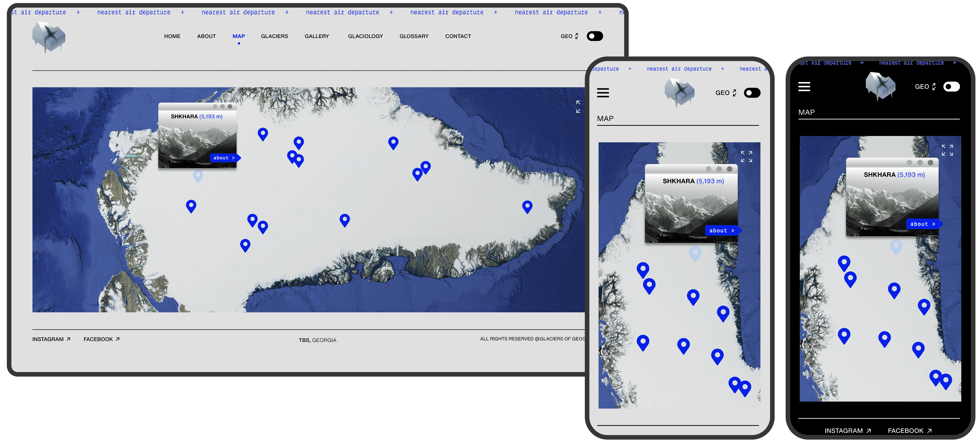Switch language using GEO on the desktop header
The image size is (980, 443).
point(569,36)
